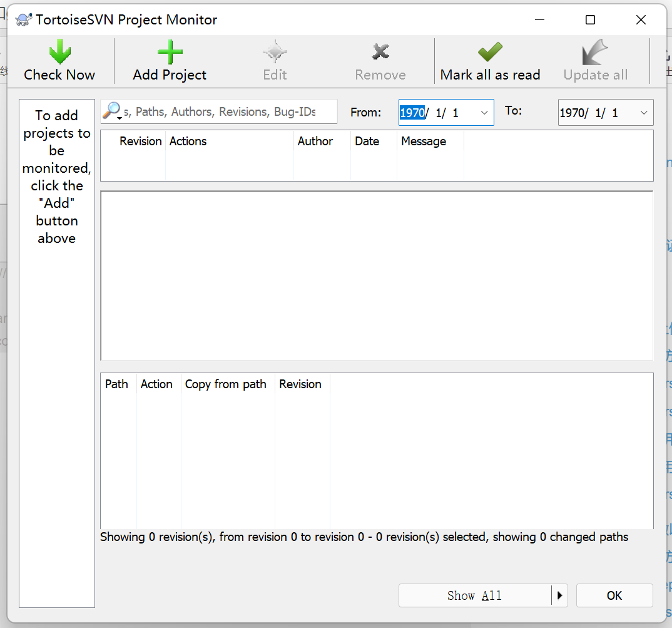Minimize the Project Monitor window
672x628 pixels.
click(539, 20)
